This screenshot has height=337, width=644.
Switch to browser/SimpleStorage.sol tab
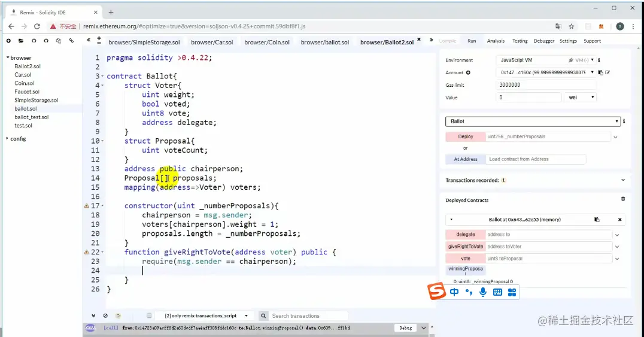pos(144,42)
